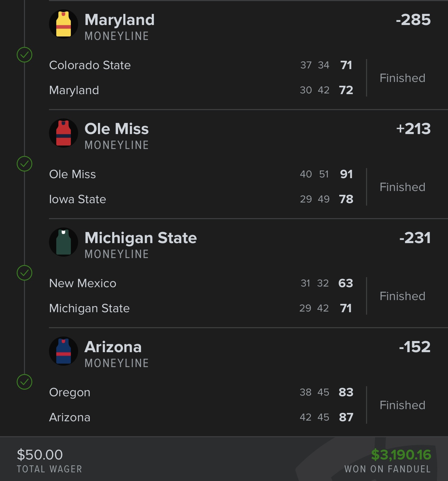Select the Ole Miss moneyline heading
Screen dimensions: 448x481
coord(117,129)
